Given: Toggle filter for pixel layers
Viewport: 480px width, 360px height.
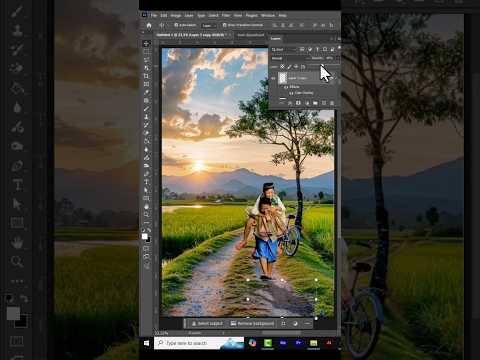Looking at the screenshot, I should (302, 49).
